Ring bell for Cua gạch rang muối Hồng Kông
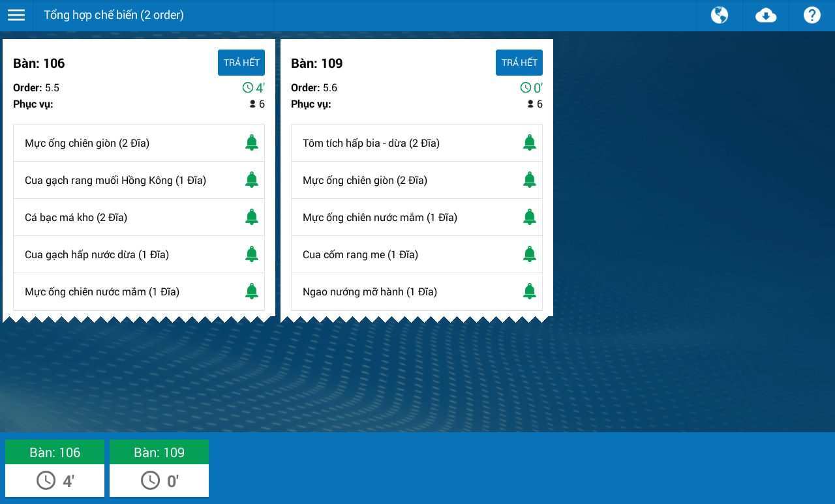 (252, 180)
